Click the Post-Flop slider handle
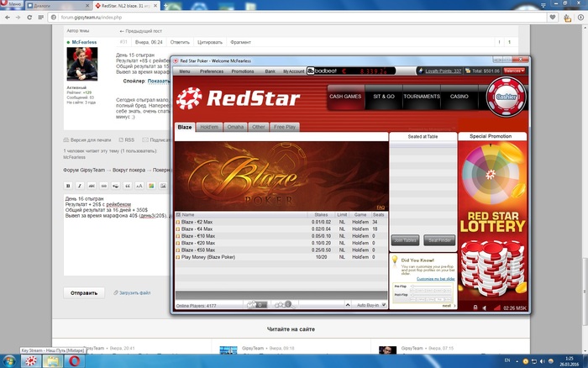Screen dimensions: 588x368 point(412,295)
